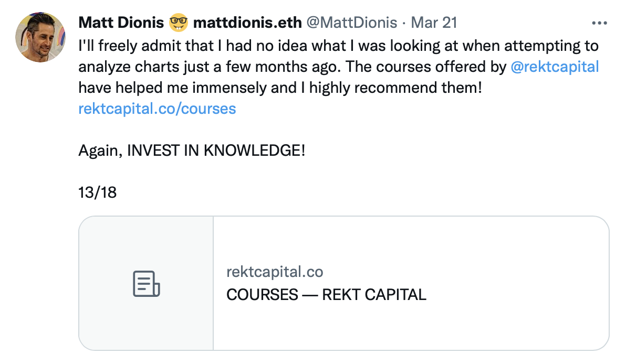
Task: Click the rektcapital.co domain in card
Action: (275, 272)
